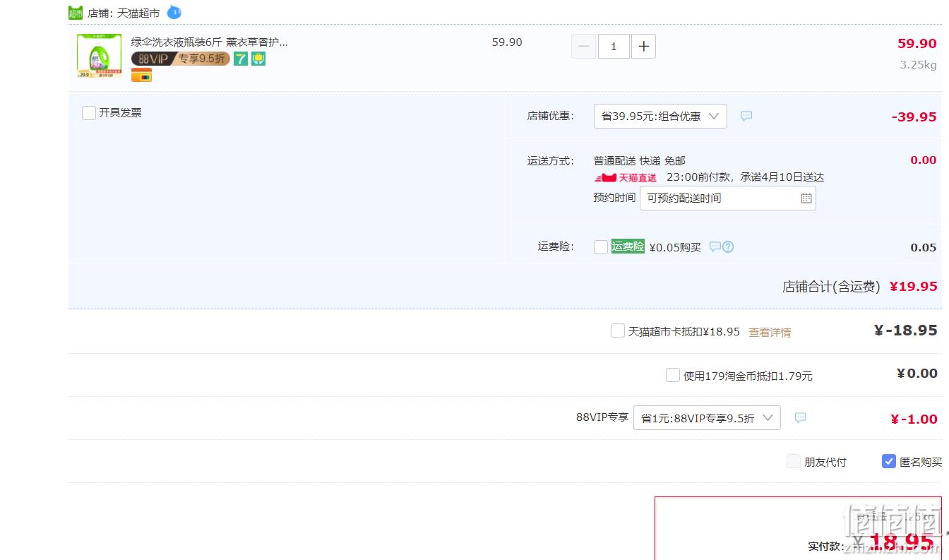Enable 使用179淘金币抵扣1.79元 checkbox
This screenshot has width=949, height=560.
673,375
